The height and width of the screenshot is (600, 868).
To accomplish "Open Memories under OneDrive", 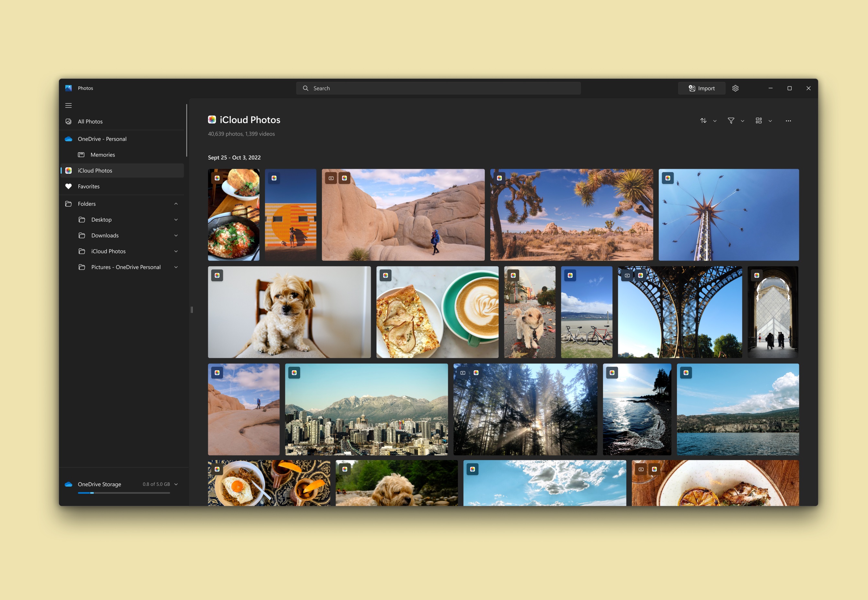I will click(103, 155).
